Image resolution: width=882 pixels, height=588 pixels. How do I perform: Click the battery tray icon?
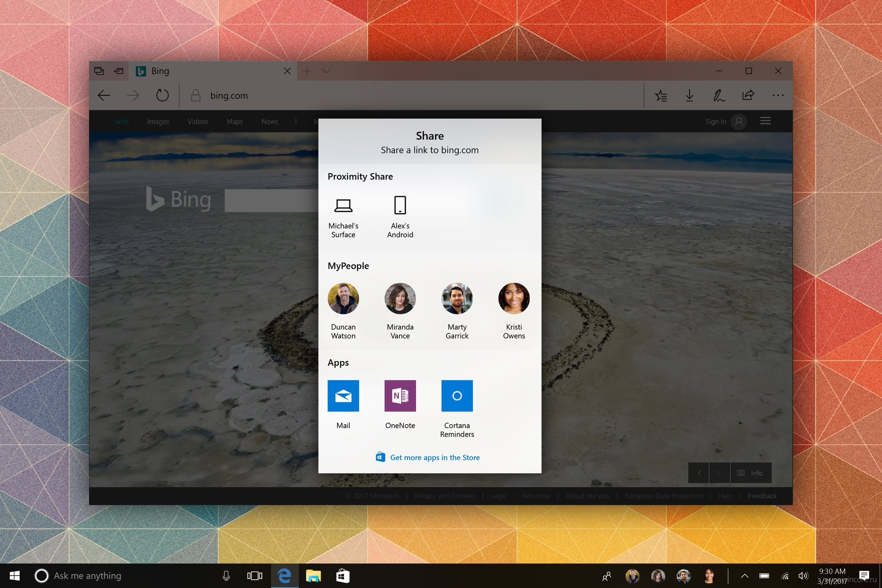tap(764, 576)
